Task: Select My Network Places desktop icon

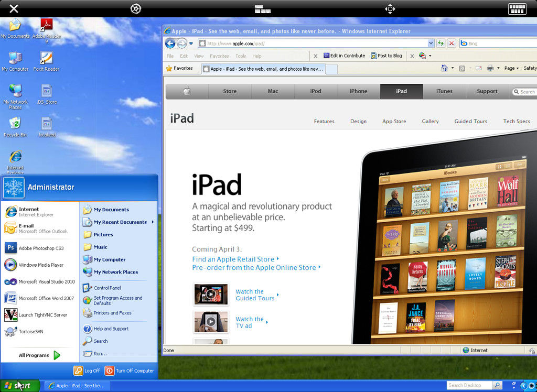Action: point(15,96)
